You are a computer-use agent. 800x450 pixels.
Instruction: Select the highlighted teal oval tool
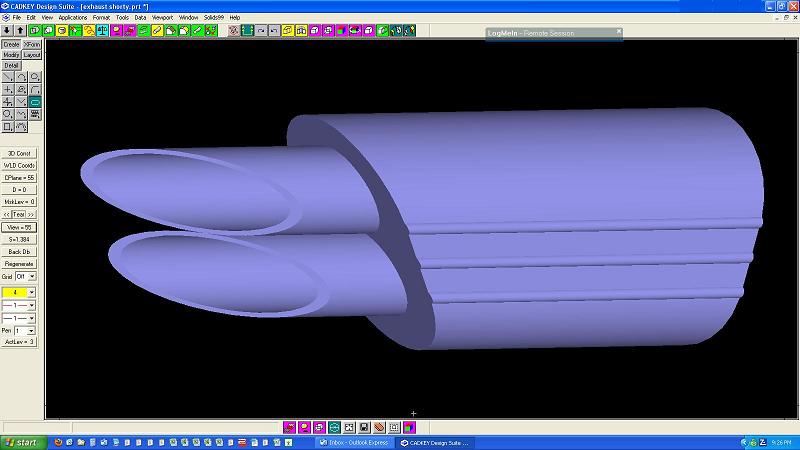pos(35,102)
